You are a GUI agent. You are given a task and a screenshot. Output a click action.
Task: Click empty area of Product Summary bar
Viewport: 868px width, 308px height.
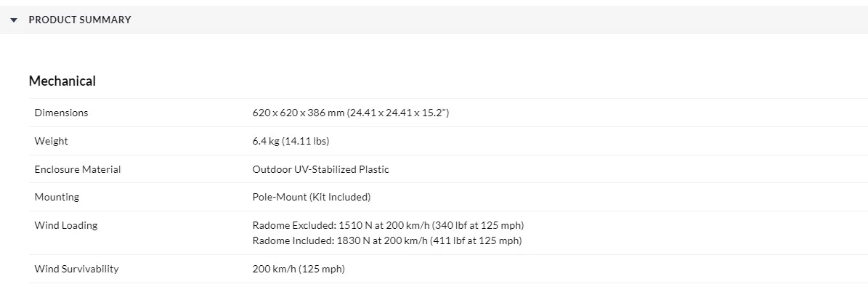[498, 20]
